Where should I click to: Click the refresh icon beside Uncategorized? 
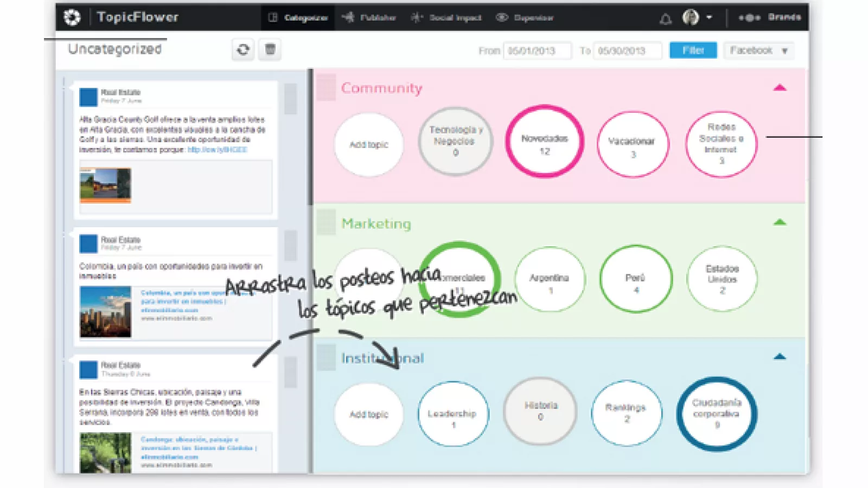click(x=243, y=50)
